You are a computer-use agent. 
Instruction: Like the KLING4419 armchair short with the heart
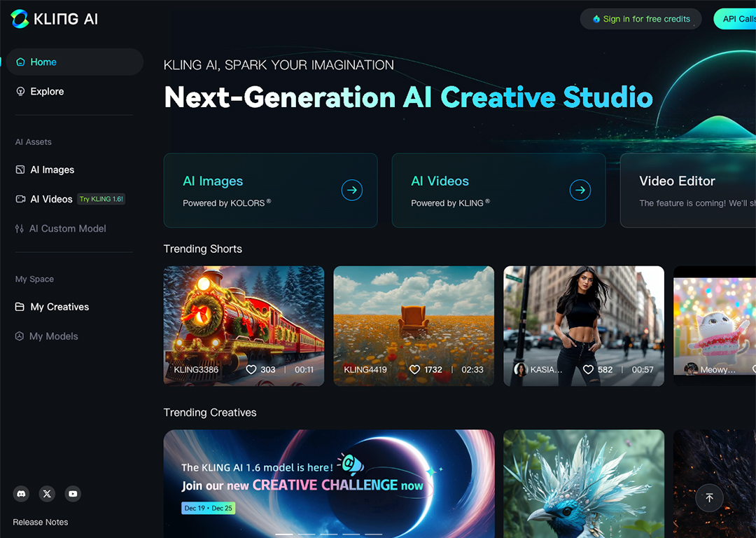click(x=414, y=370)
